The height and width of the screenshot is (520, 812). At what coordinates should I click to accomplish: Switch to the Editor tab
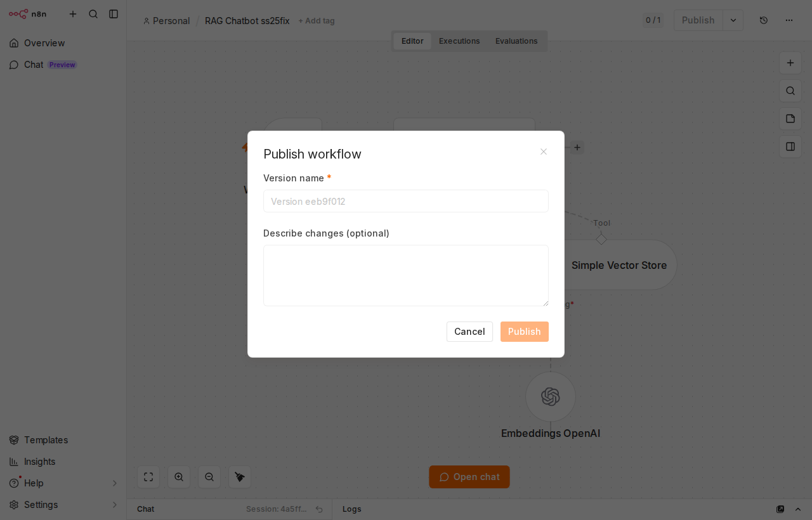pos(412,41)
